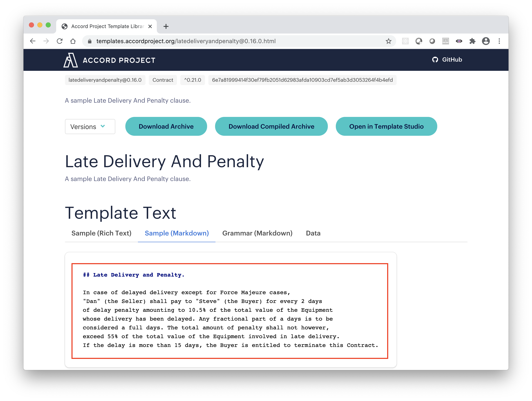This screenshot has width=532, height=401.
Task: Click the GitHub icon in the navbar
Action: [435, 60]
